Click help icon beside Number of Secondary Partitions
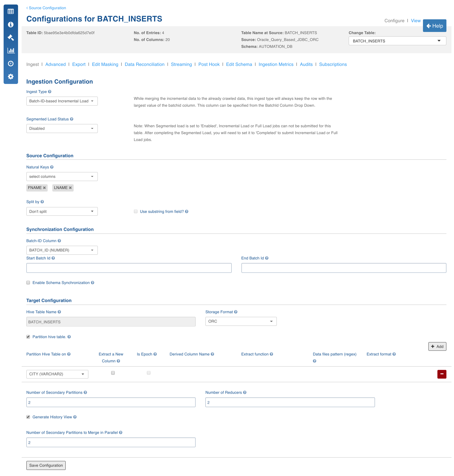454x476 pixels. click(85, 392)
